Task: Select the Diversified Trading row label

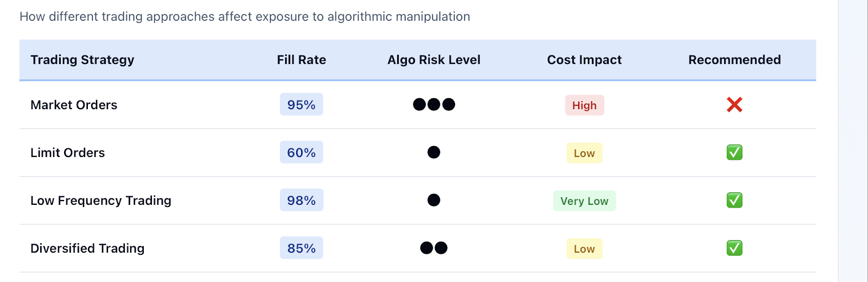Action: 87,248
